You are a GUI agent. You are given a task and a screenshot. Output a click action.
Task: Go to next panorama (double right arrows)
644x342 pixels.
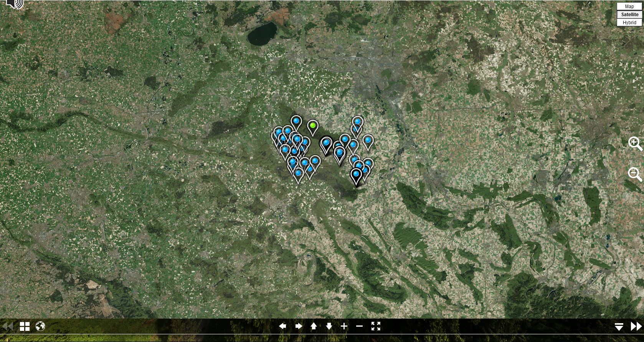[x=636, y=327]
